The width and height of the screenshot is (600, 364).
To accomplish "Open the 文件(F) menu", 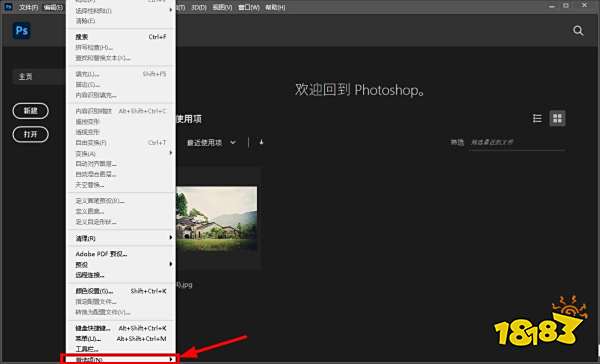I will coord(29,7).
